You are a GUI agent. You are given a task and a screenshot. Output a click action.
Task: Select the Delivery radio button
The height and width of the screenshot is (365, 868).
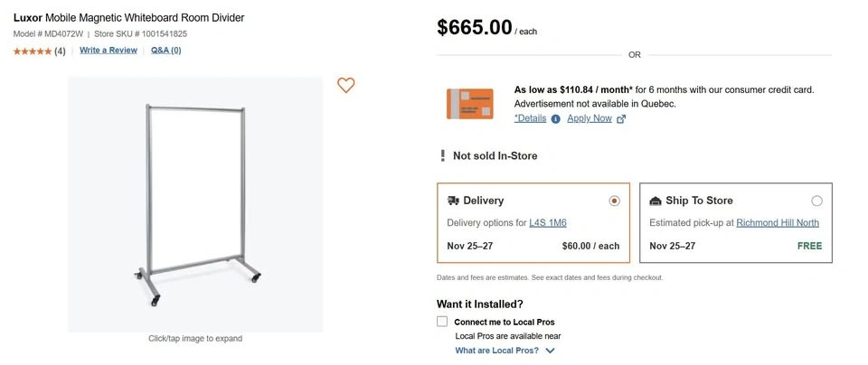pos(615,201)
